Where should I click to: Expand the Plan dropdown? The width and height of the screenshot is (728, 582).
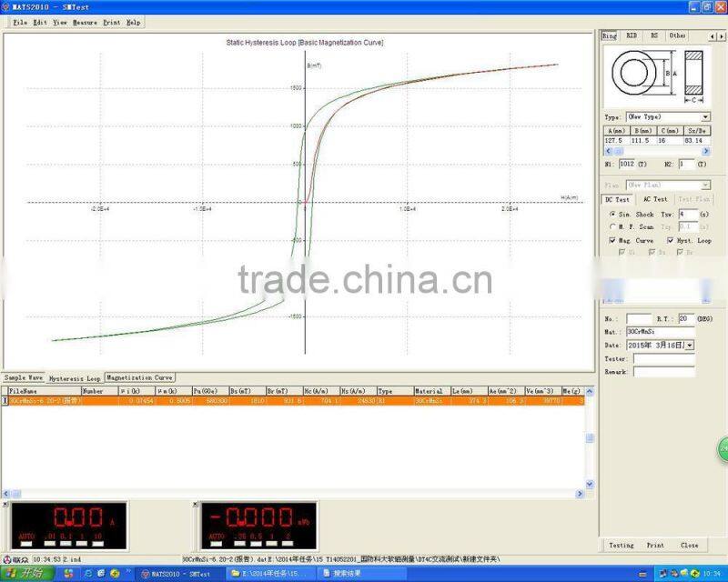tap(705, 183)
